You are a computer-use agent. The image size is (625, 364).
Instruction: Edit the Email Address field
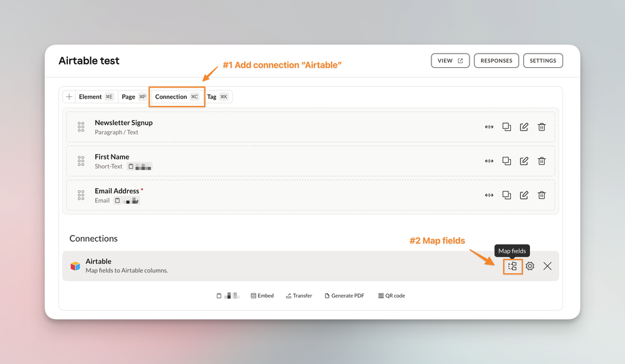pos(524,195)
